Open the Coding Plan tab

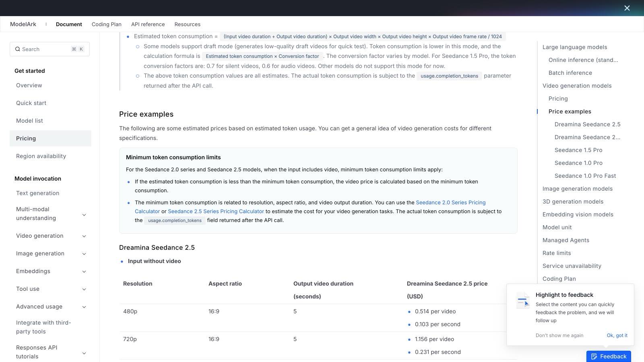tap(107, 24)
